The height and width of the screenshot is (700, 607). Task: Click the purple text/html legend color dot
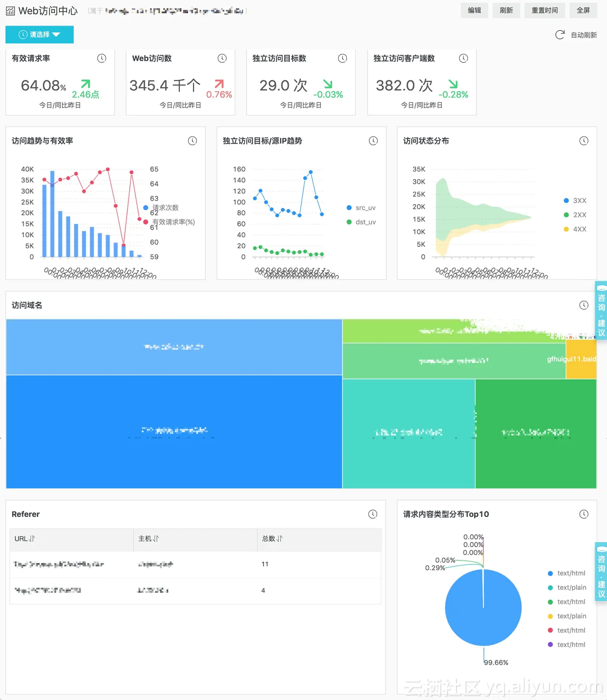[550, 645]
